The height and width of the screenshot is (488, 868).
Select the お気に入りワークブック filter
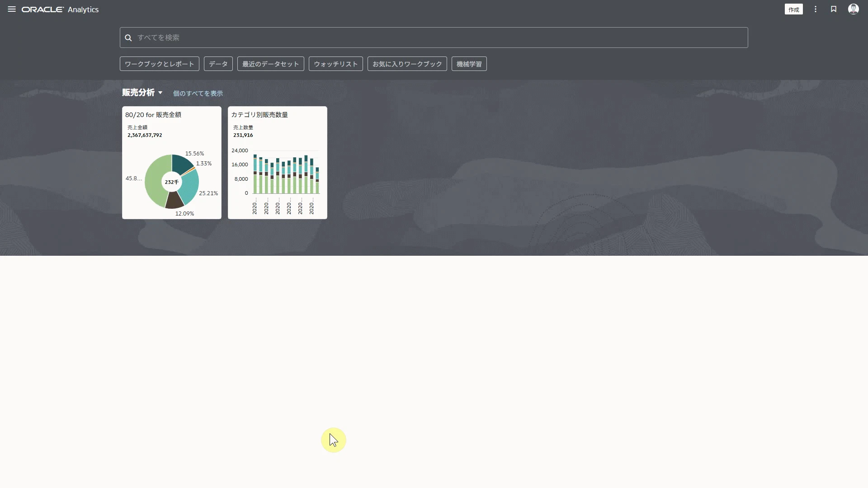[x=407, y=64]
